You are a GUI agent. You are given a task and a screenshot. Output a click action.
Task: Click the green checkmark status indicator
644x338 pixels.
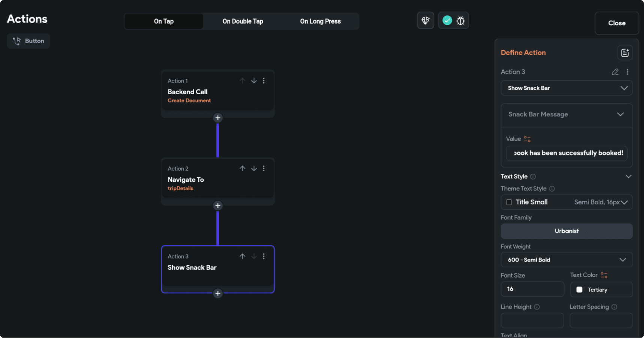pyautogui.click(x=447, y=20)
